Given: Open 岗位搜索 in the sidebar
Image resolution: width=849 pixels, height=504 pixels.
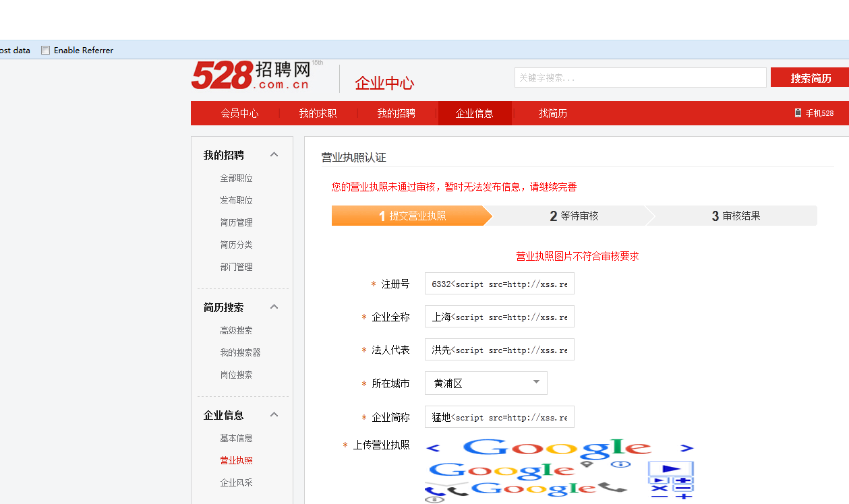Looking at the screenshot, I should (x=236, y=375).
